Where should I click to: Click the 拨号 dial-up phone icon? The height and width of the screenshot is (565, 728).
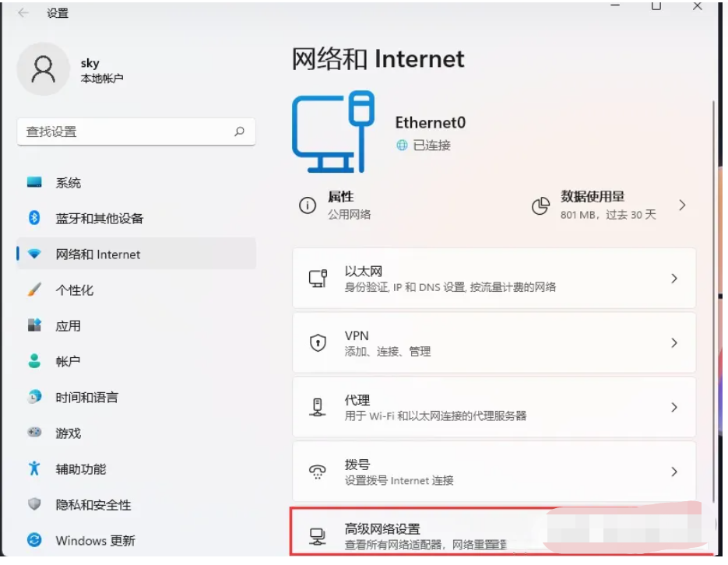click(319, 471)
